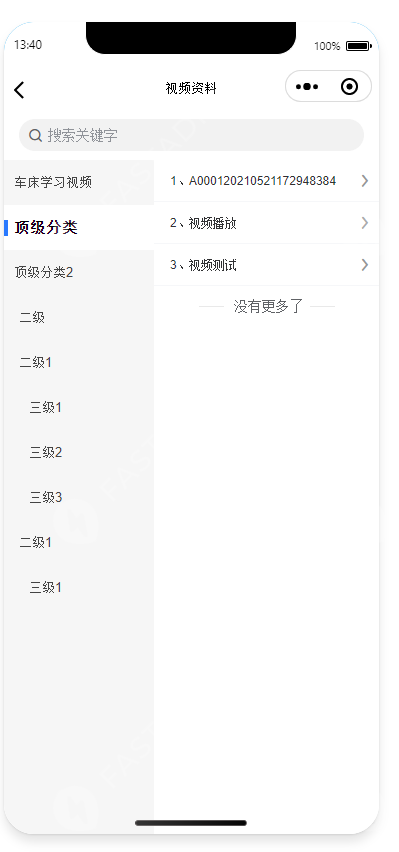Close mini program via target circle icon
Screen dimensions: 399x852
[x=350, y=86]
